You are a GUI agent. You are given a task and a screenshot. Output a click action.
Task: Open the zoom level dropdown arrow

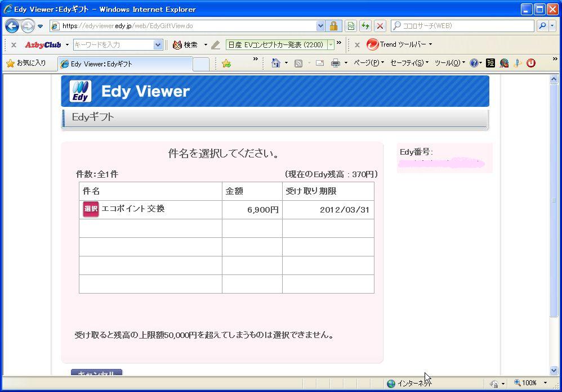(545, 383)
